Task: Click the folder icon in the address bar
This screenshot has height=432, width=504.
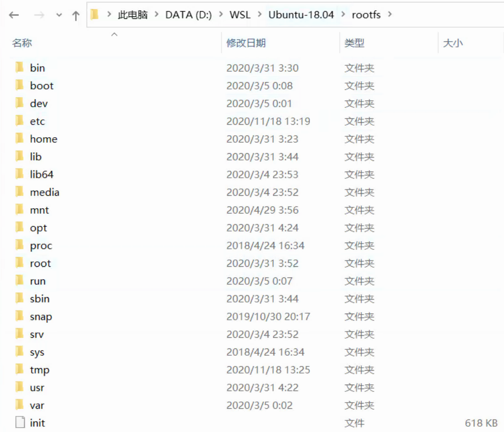Action: (95, 14)
